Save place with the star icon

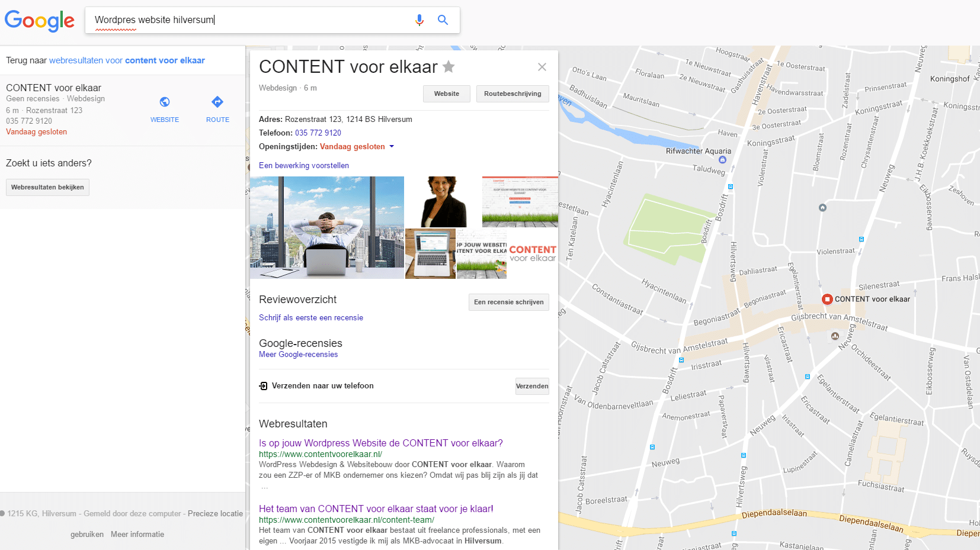coord(449,67)
